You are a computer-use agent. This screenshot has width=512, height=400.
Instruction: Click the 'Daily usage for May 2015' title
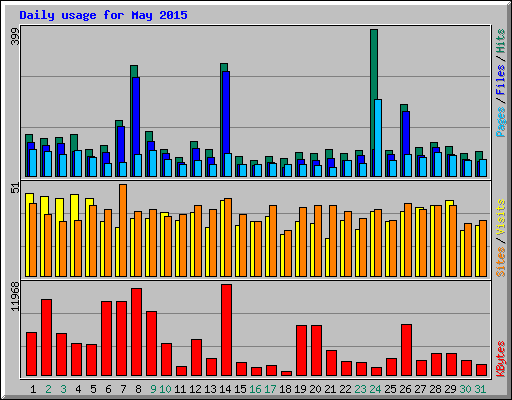(103, 15)
